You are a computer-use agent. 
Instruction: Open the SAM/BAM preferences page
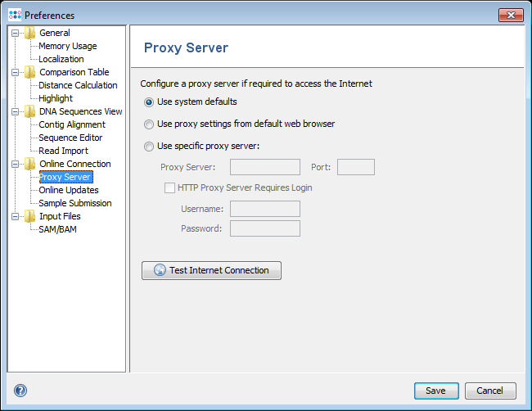(57, 229)
